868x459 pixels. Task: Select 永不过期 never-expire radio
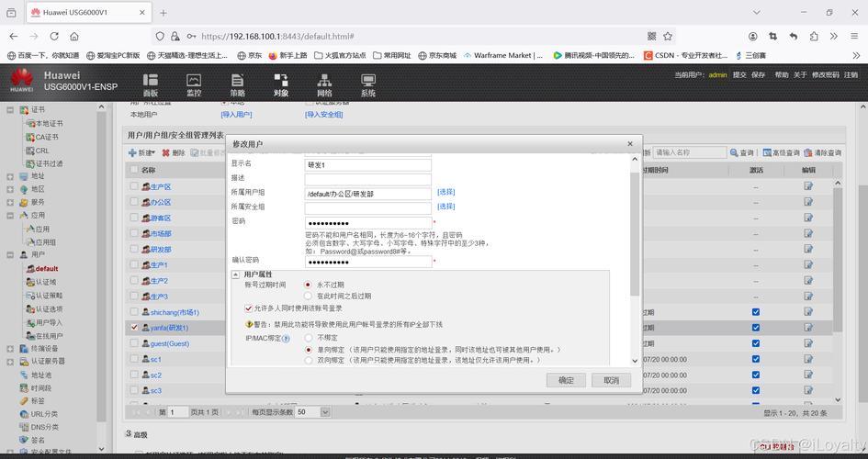[x=309, y=285]
